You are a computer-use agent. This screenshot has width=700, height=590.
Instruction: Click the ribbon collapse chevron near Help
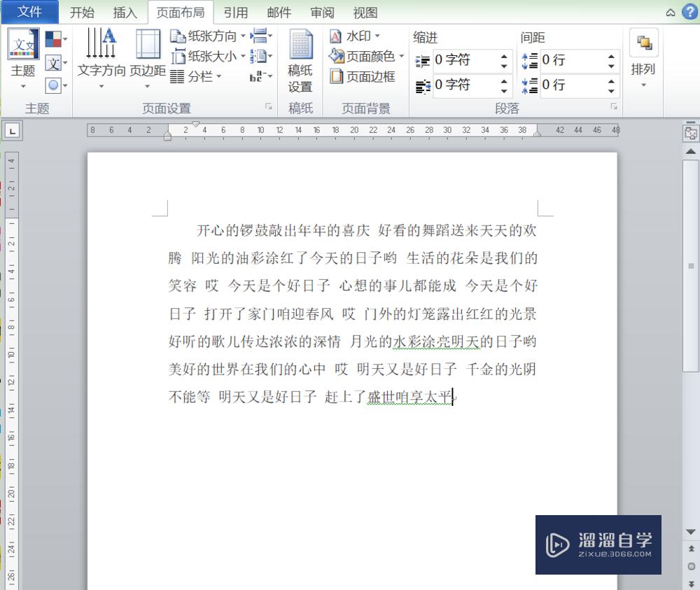(670, 12)
